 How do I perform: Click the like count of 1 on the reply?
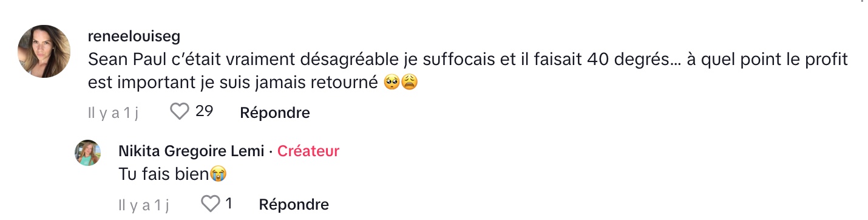pyautogui.click(x=229, y=204)
